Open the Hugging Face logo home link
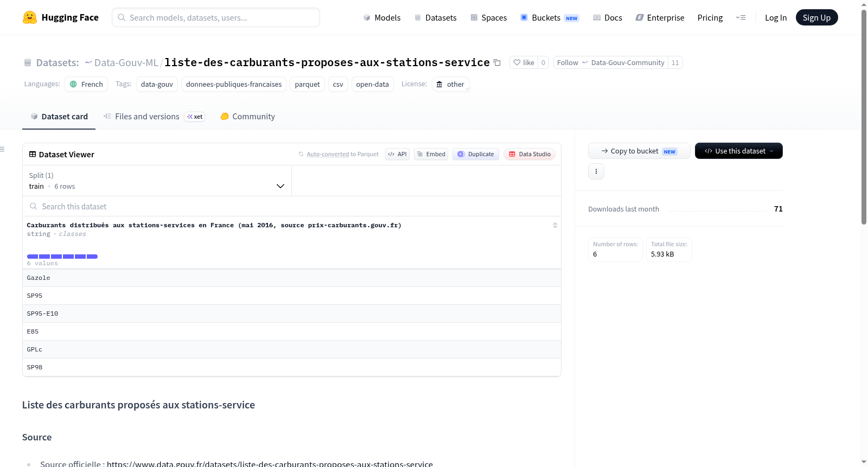 pyautogui.click(x=61, y=17)
